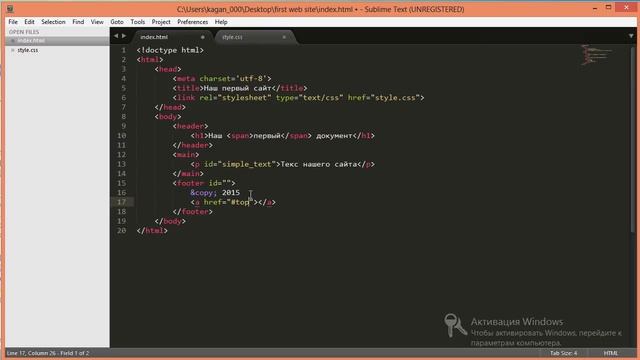Open the View menu

pos(97,22)
